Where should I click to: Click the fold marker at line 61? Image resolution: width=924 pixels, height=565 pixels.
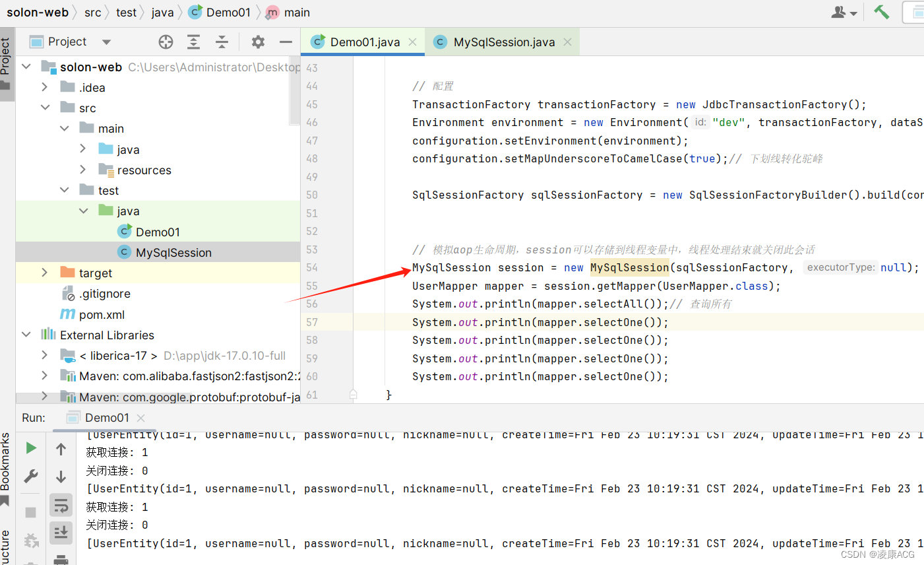(353, 394)
